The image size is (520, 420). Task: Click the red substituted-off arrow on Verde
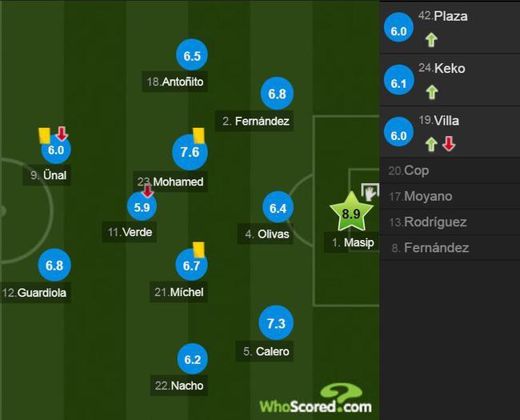coord(147,190)
